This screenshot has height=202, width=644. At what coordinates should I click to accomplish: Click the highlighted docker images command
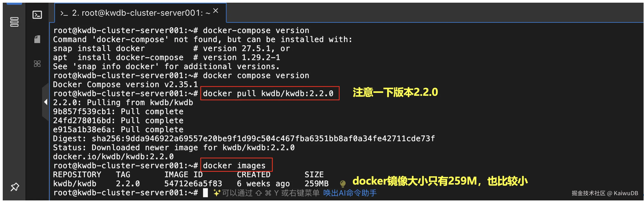point(234,165)
